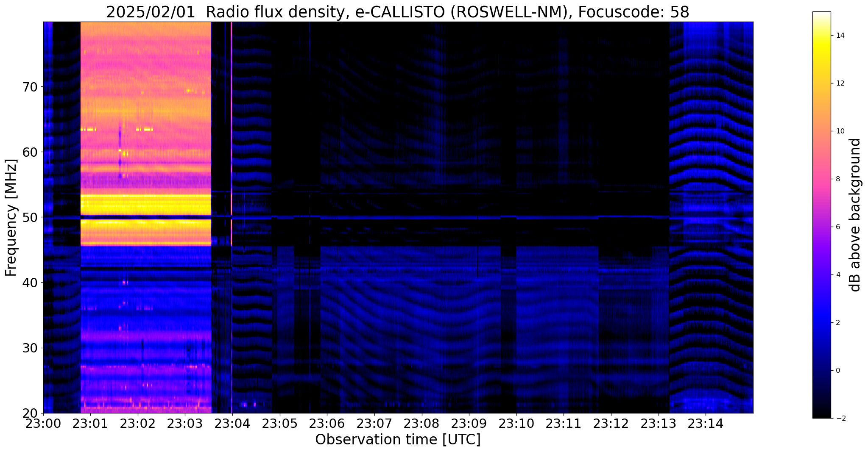Click the 'Frequency [MHz]' axis label
868x452 pixels.
(x=11, y=218)
